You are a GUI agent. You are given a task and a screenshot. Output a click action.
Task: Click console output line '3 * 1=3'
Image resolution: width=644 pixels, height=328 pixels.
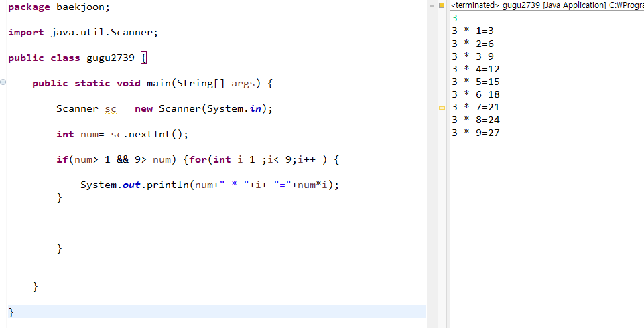pos(472,31)
